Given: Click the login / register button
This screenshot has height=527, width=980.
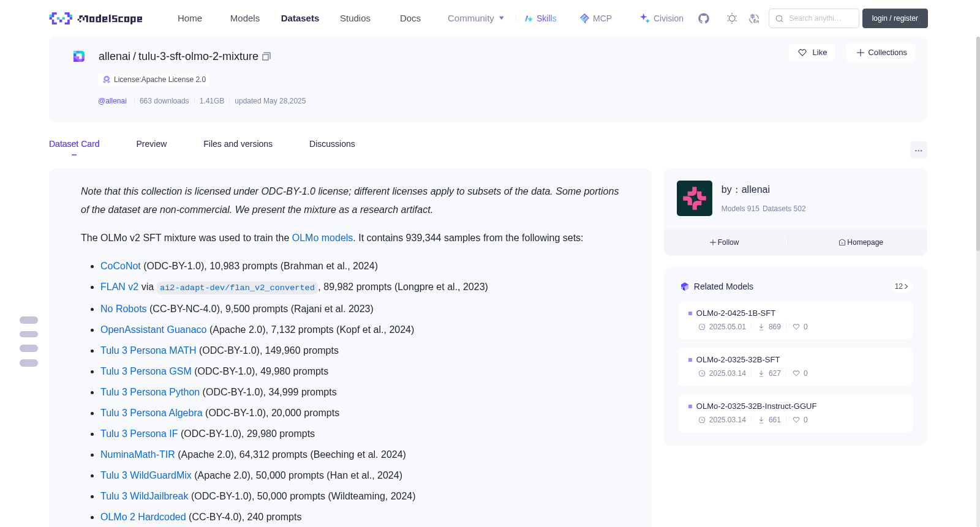Looking at the screenshot, I should (x=895, y=18).
